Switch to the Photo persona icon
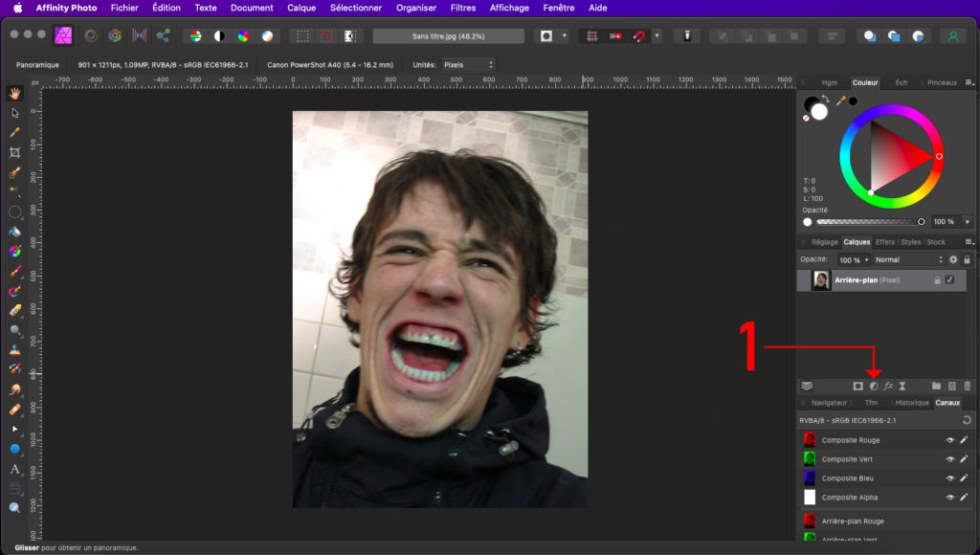This screenshot has height=555, width=980. click(63, 35)
